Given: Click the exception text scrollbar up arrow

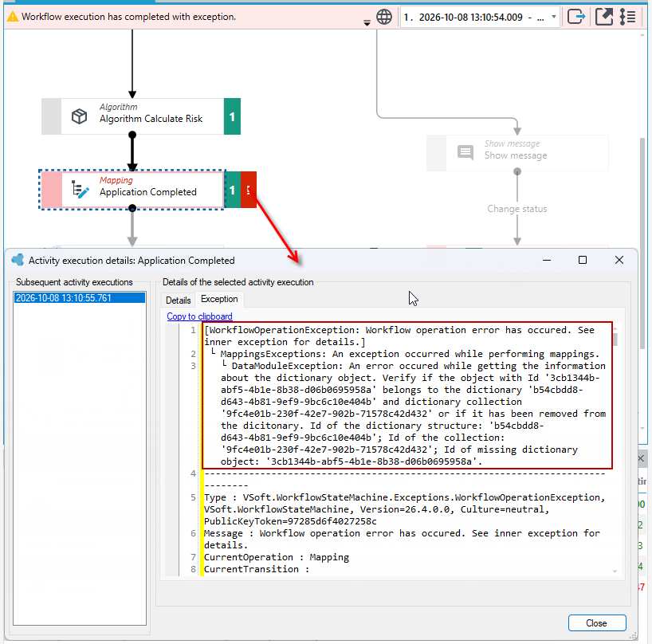Looking at the screenshot, I should (615, 329).
